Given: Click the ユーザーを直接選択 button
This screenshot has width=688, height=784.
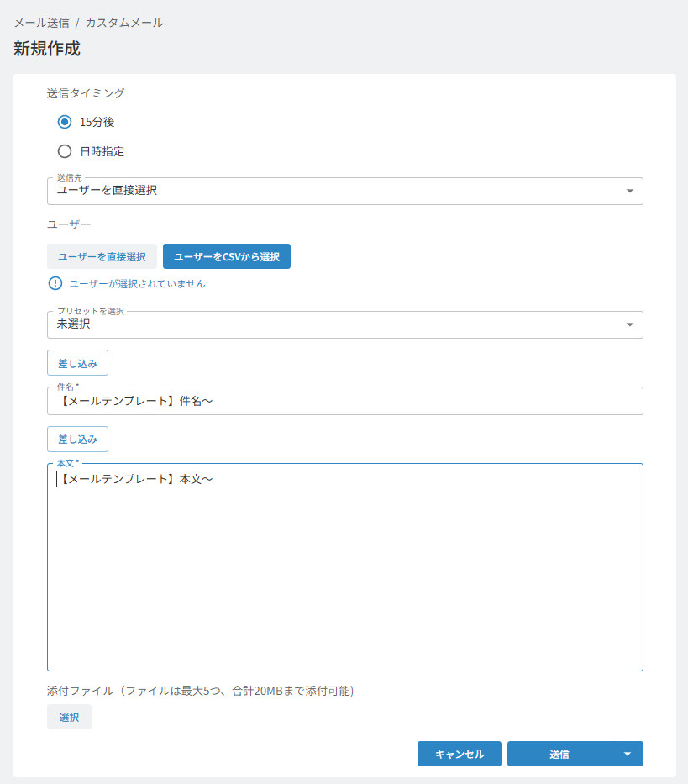Looking at the screenshot, I should 102,256.
